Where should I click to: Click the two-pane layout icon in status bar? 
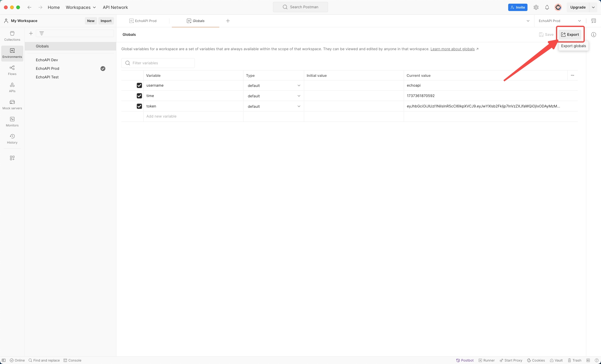coord(588,360)
